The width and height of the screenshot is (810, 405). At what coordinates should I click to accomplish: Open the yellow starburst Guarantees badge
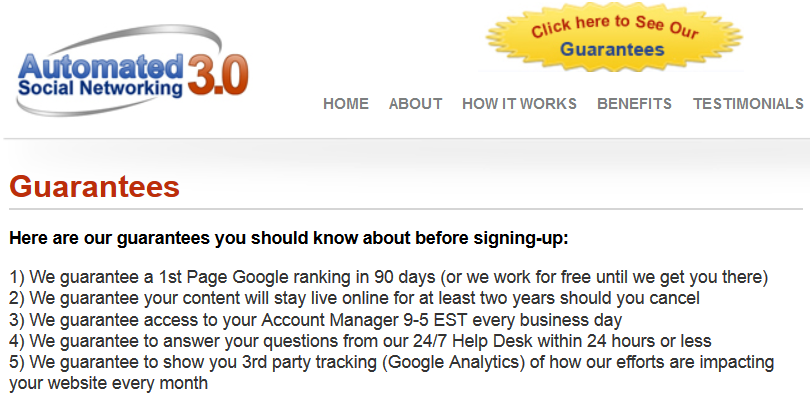[x=614, y=36]
